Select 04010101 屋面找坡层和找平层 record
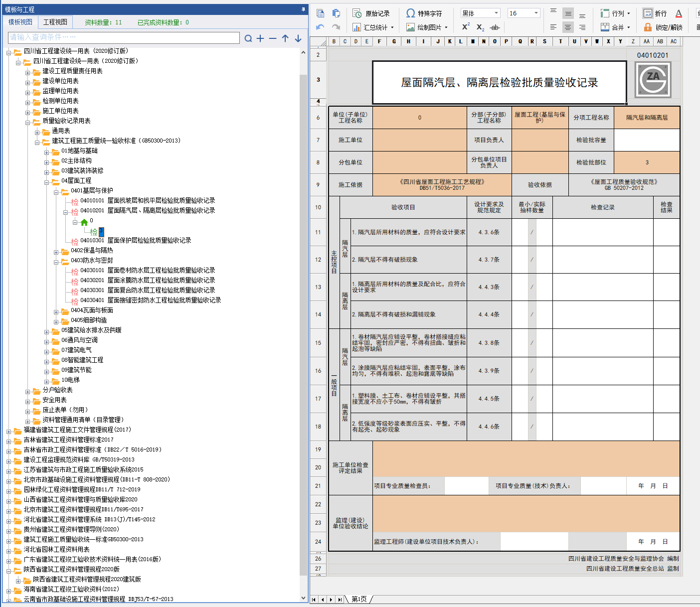The image size is (700, 607). point(148,200)
